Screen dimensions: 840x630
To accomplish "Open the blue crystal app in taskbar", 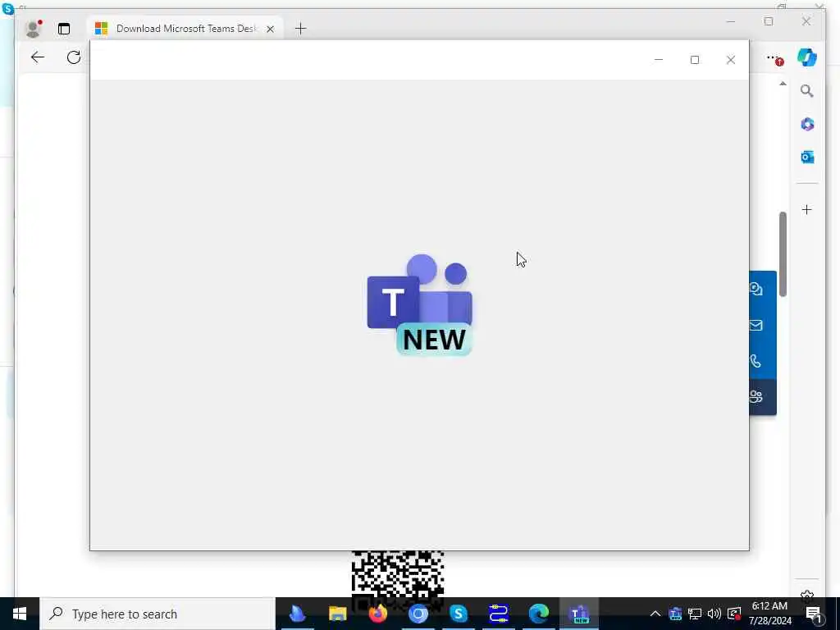I will point(297,614).
